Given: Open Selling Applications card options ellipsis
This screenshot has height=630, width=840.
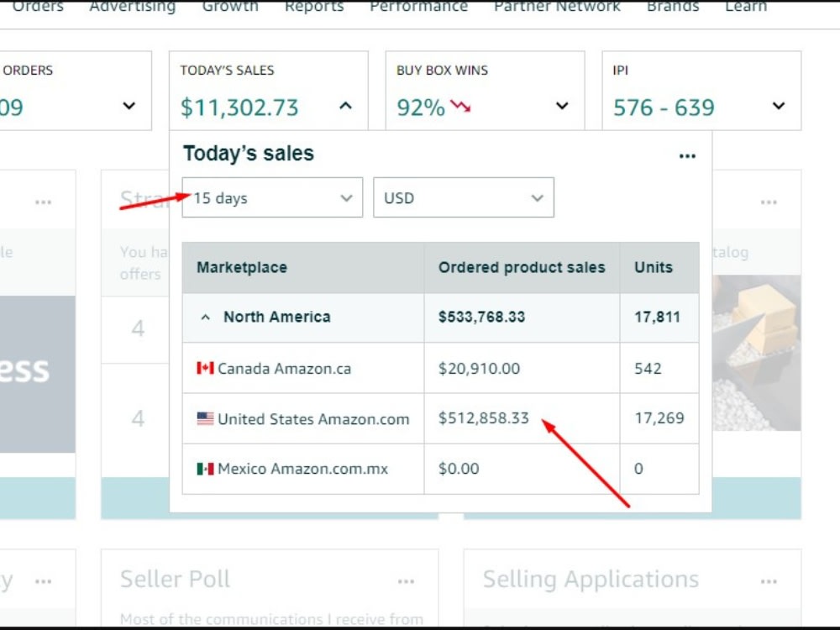Looking at the screenshot, I should coord(769,581).
